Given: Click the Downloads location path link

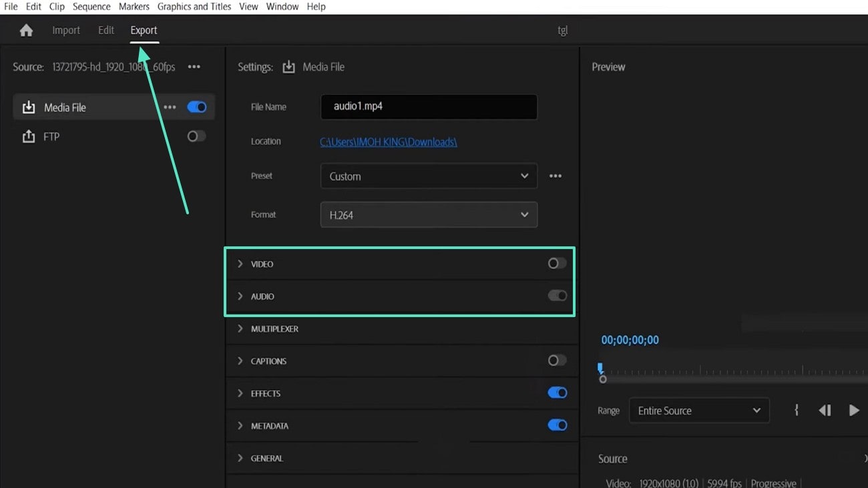Looking at the screenshot, I should [389, 141].
